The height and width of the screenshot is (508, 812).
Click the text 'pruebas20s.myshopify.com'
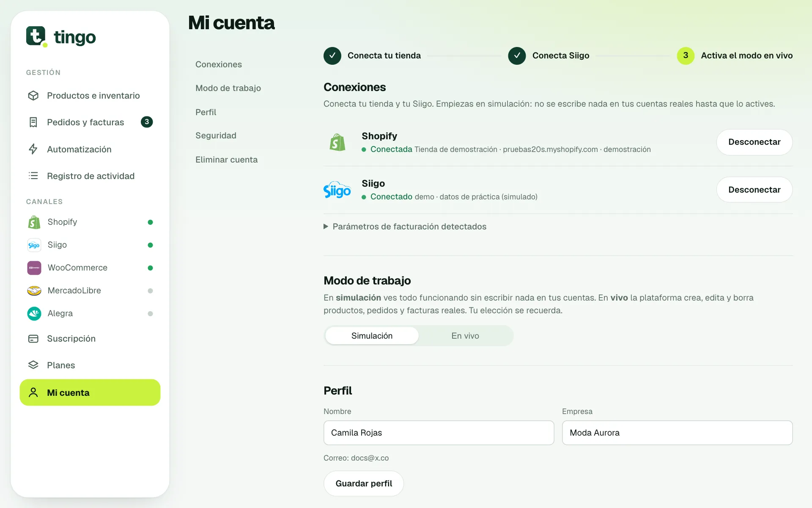pyautogui.click(x=550, y=149)
